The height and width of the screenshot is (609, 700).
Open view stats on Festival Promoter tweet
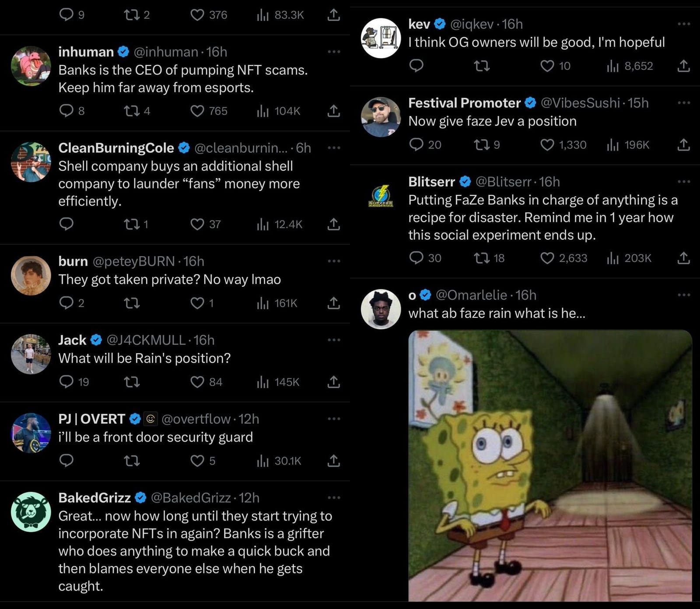[x=612, y=144]
